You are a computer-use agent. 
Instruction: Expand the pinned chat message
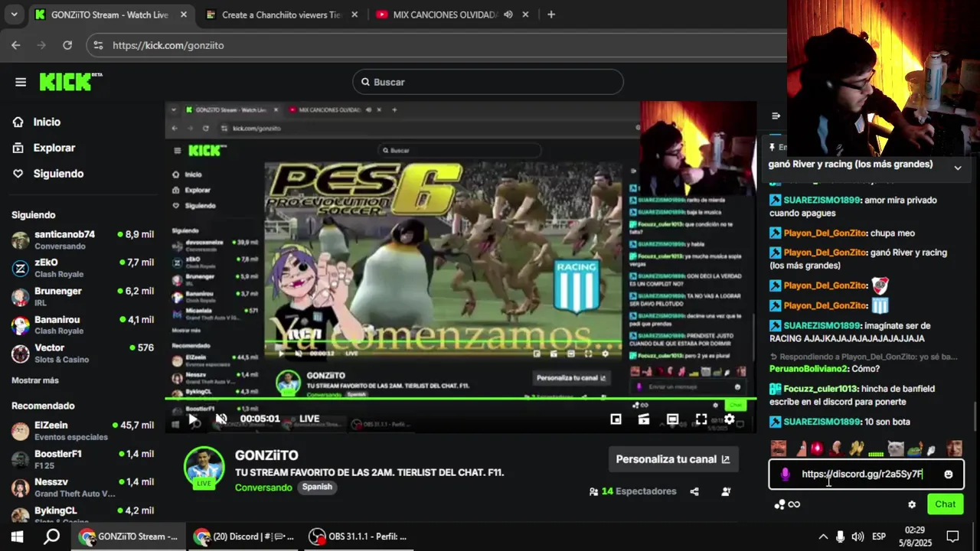click(957, 168)
